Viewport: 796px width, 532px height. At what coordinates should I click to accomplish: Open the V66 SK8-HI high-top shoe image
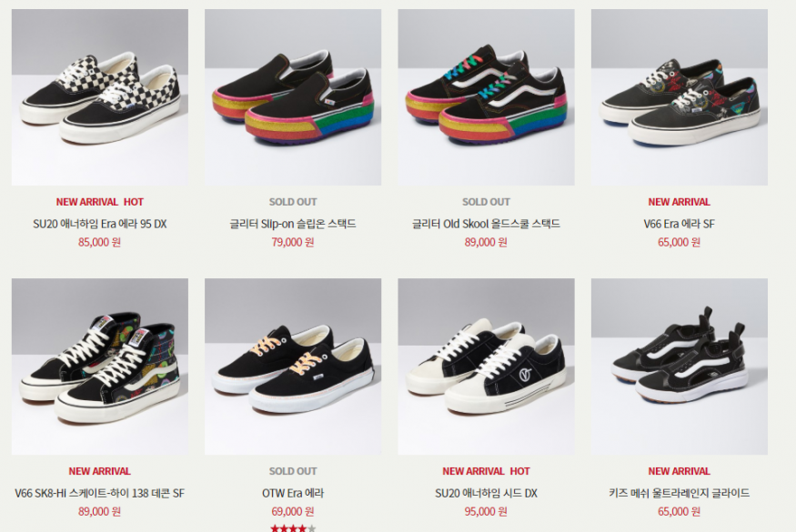point(100,366)
